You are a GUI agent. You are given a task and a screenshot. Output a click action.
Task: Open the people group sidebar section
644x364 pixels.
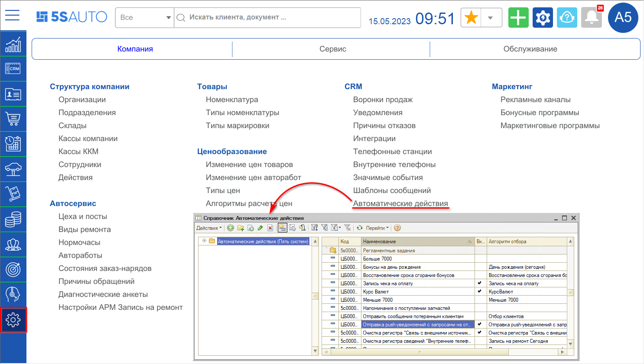(x=13, y=245)
